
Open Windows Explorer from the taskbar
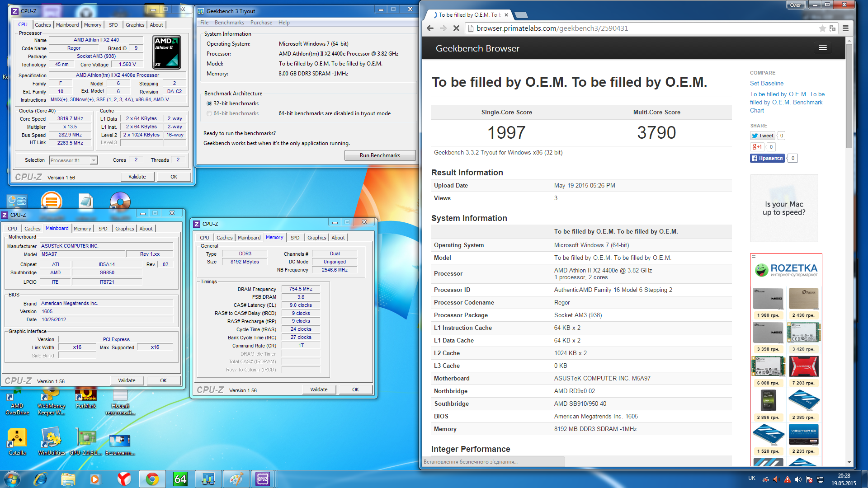(x=68, y=479)
